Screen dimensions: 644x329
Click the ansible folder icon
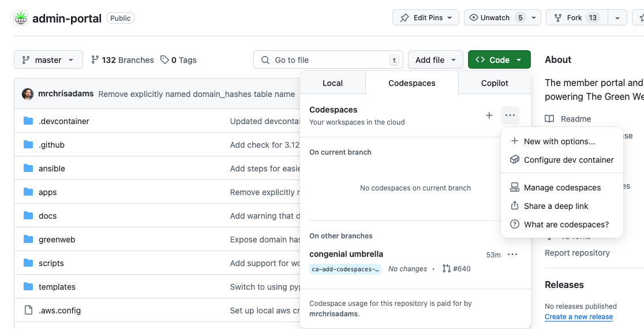click(x=28, y=168)
